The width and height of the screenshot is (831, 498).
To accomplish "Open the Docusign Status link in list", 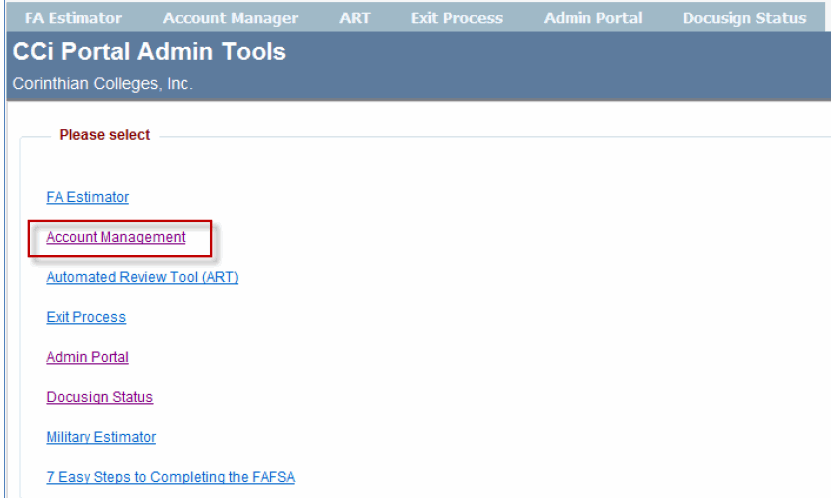I will 99,397.
